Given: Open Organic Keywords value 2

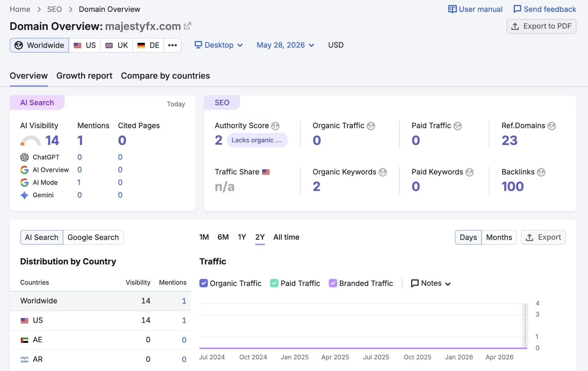Looking at the screenshot, I should pos(317,186).
